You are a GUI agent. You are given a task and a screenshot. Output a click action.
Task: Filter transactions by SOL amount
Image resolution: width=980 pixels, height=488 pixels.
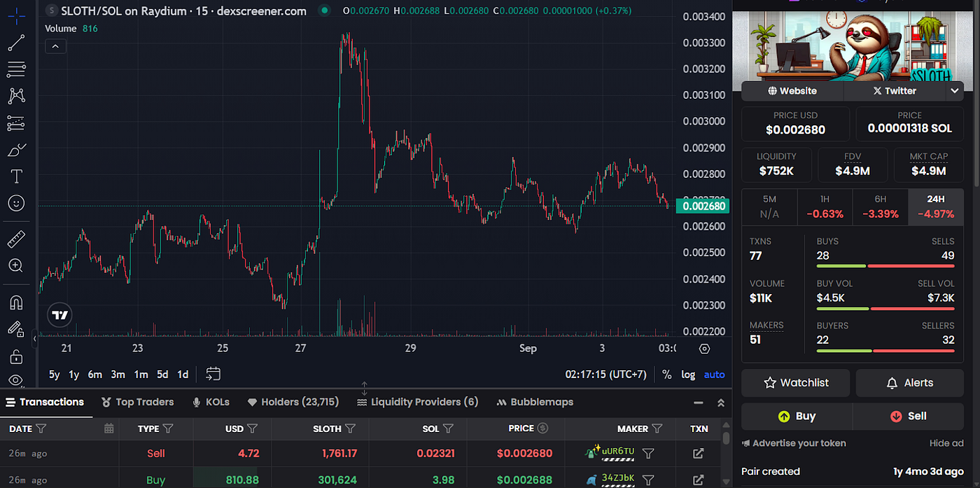pyautogui.click(x=448, y=428)
